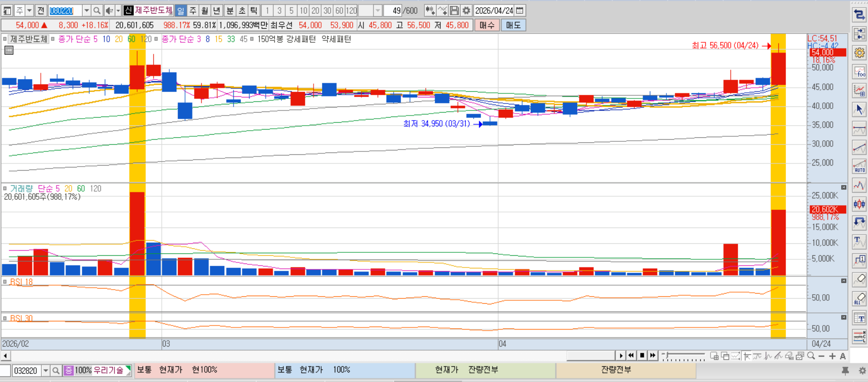The height and width of the screenshot is (382, 868).
Task: Click the erase ALL drawings icon
Action: pos(859,299)
